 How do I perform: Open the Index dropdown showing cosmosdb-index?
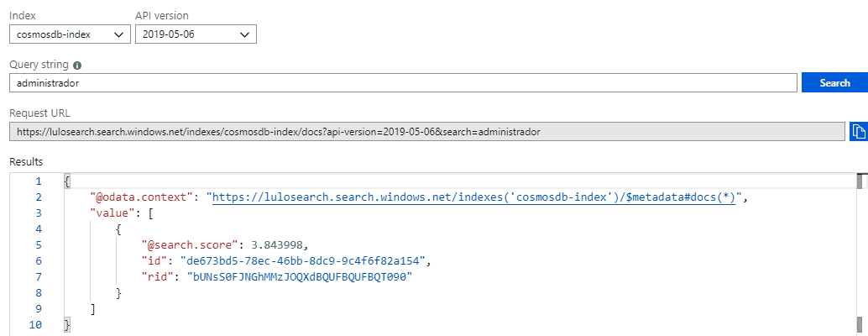pos(71,34)
